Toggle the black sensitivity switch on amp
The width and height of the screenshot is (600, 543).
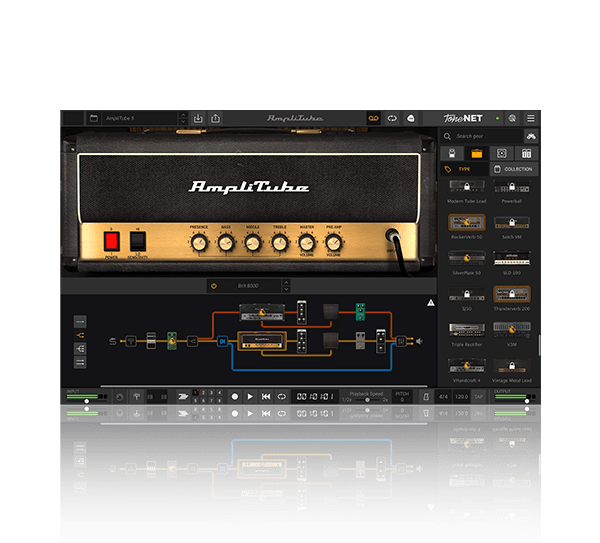point(138,241)
